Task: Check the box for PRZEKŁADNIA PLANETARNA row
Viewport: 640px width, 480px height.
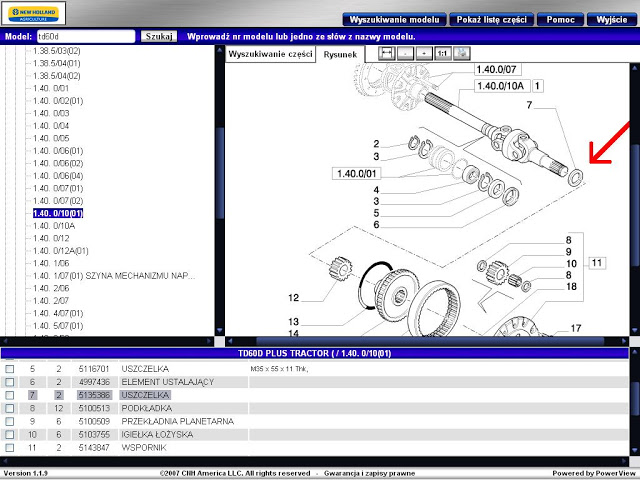Action: click(x=9, y=421)
